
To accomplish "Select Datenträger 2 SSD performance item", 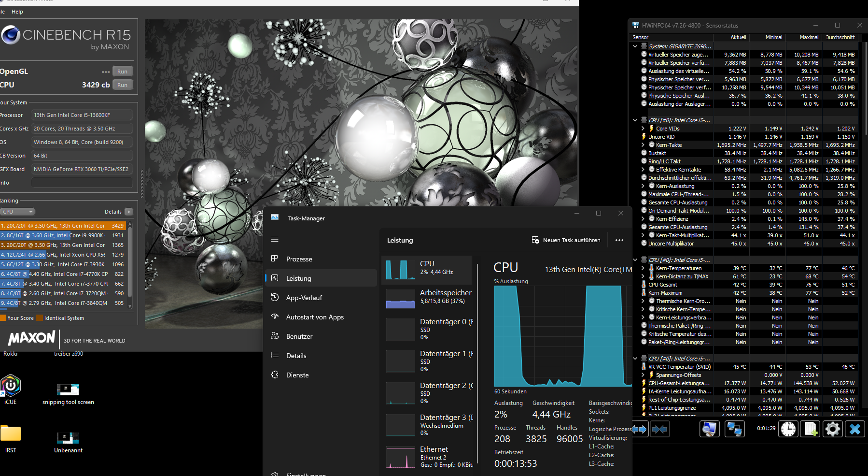I will coord(427,393).
